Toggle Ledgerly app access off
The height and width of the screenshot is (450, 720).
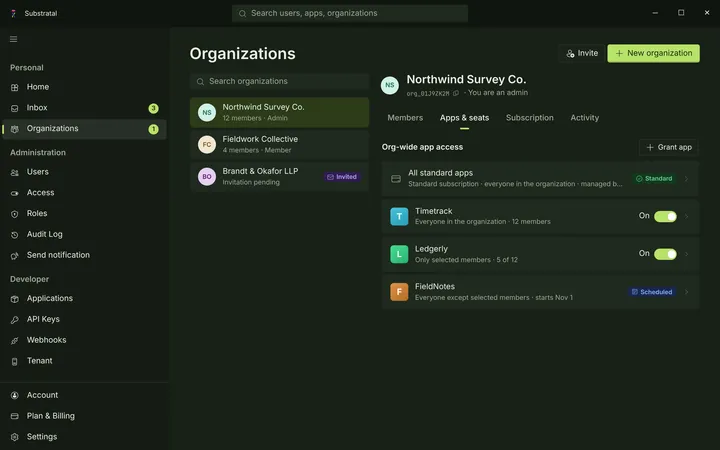pyautogui.click(x=665, y=254)
